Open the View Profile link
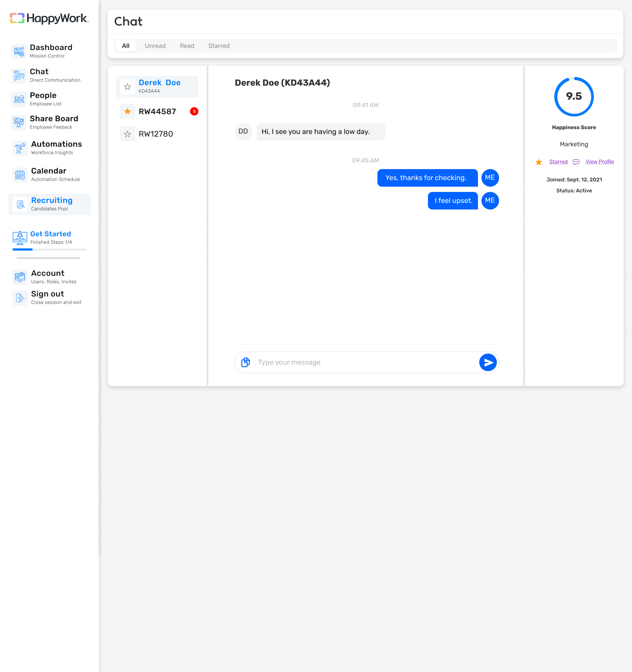 tap(600, 162)
